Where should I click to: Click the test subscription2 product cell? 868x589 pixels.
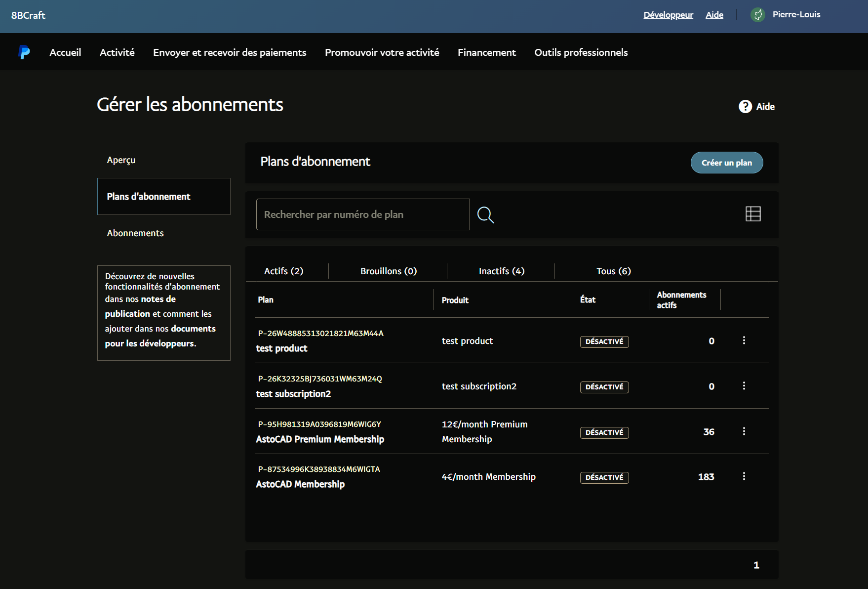click(x=479, y=386)
